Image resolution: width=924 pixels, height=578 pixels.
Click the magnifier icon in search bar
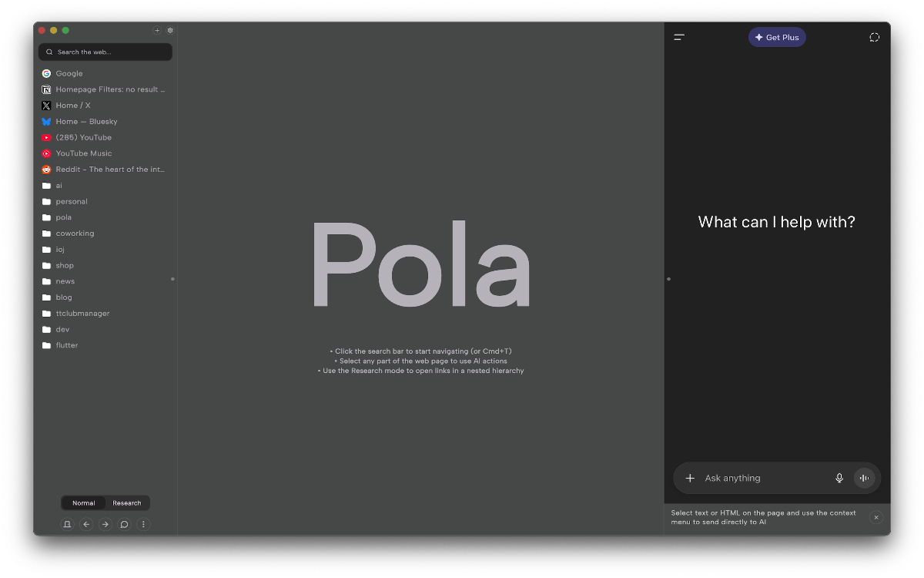pyautogui.click(x=50, y=52)
